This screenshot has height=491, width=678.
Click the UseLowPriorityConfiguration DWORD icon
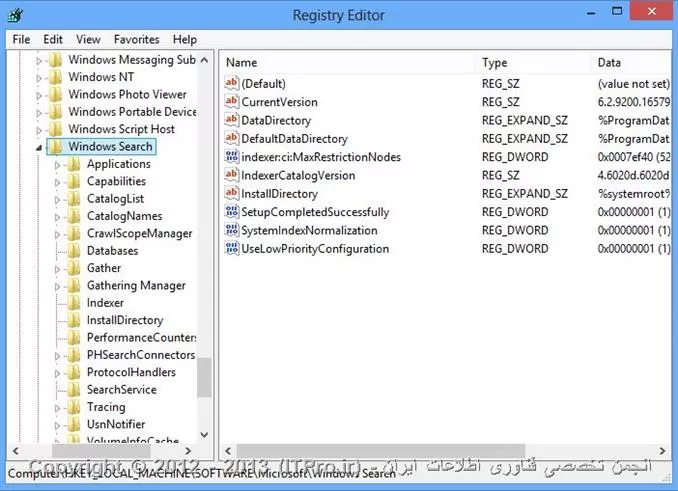pos(232,249)
